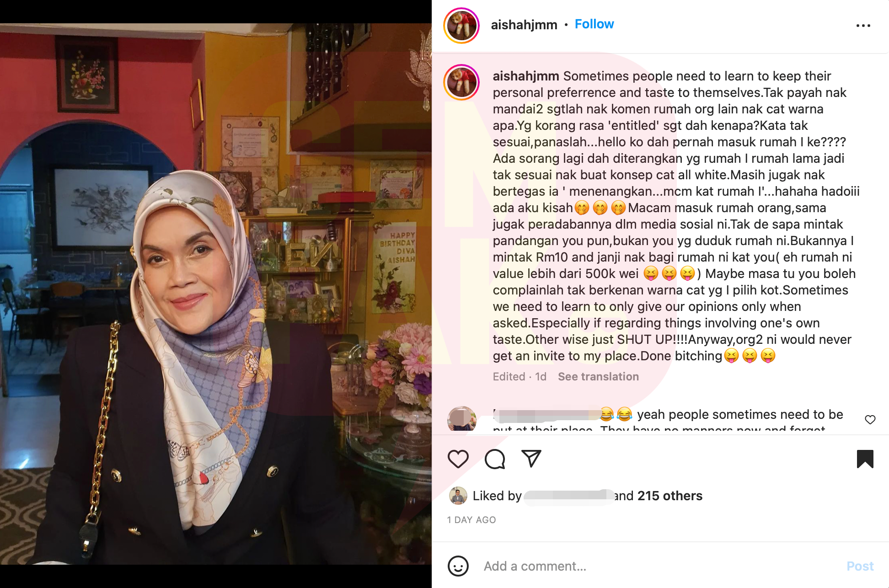This screenshot has width=889, height=588.
Task: Click the Post comment button
Action: [x=860, y=566]
